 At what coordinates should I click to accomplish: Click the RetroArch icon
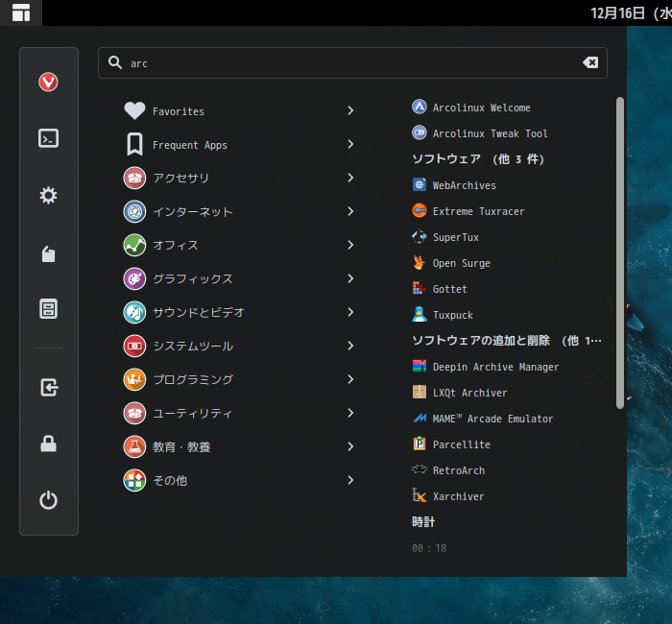[420, 469]
